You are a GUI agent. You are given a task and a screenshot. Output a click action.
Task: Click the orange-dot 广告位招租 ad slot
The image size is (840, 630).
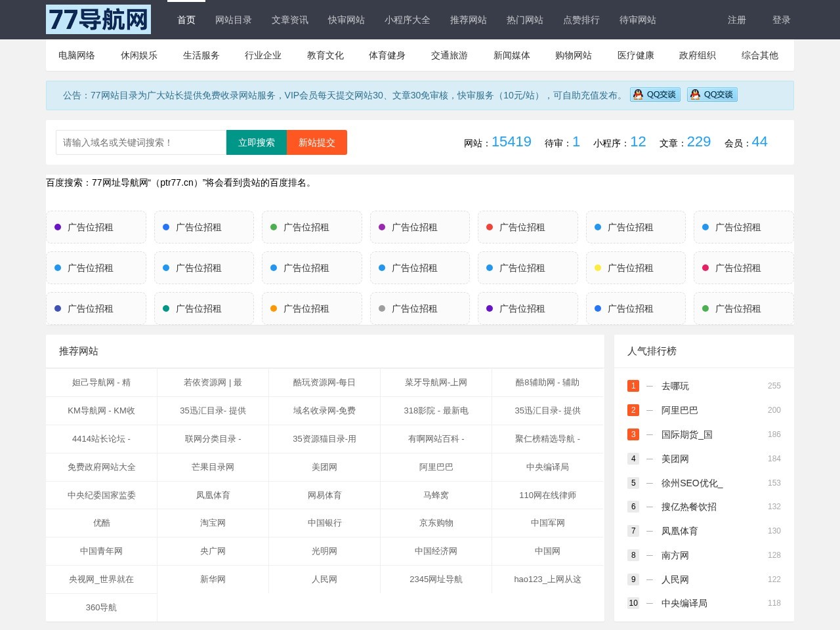click(x=312, y=308)
